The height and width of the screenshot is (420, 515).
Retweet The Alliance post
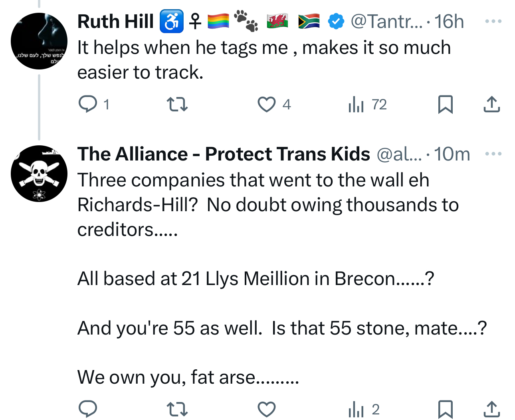177,410
